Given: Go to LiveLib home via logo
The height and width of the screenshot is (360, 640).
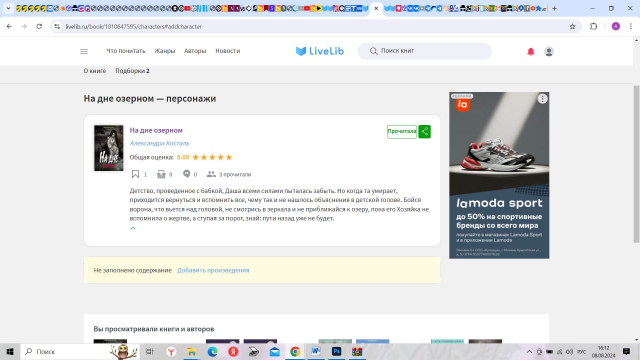Looking at the screenshot, I should (x=320, y=51).
